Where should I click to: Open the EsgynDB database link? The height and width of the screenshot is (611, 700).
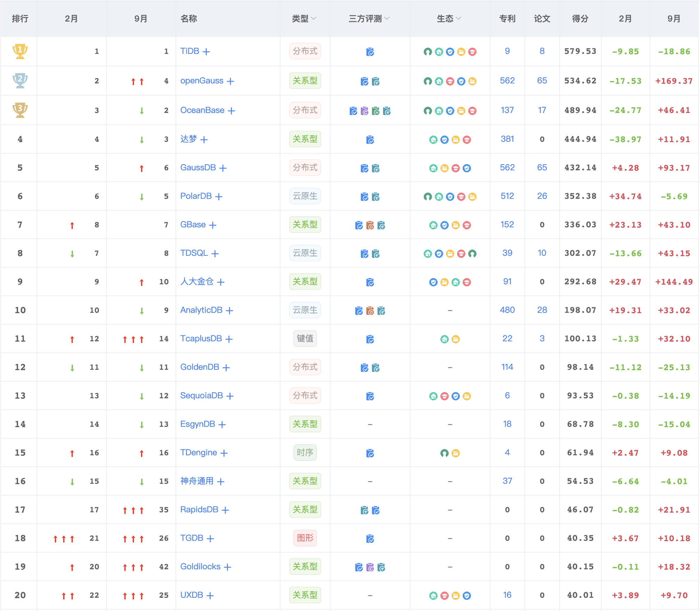tap(198, 424)
